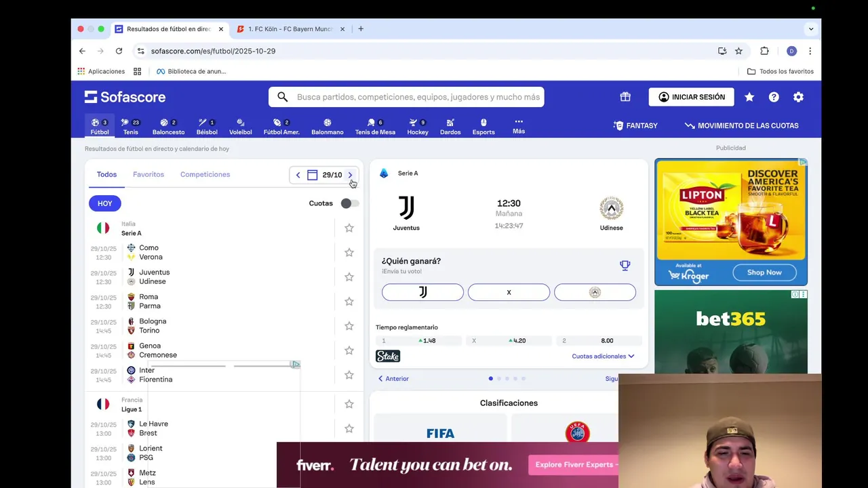Open the FANTASY link
The width and height of the screenshot is (868, 488).
[x=635, y=125]
